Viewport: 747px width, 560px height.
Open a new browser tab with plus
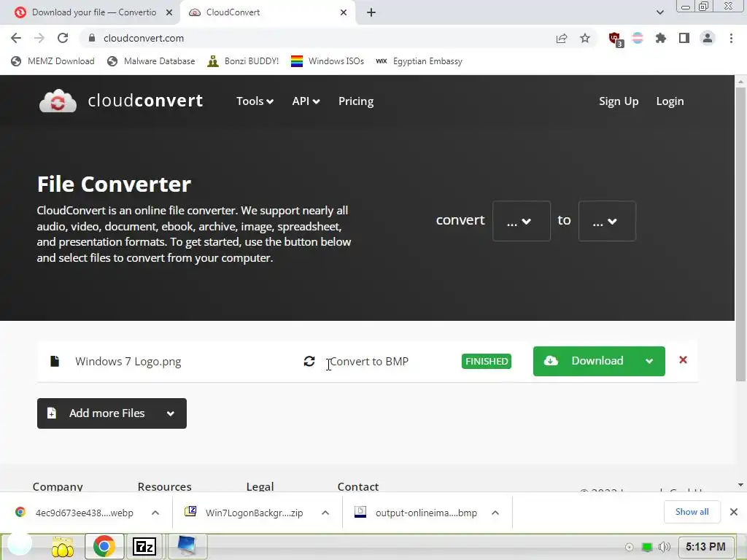tap(371, 12)
